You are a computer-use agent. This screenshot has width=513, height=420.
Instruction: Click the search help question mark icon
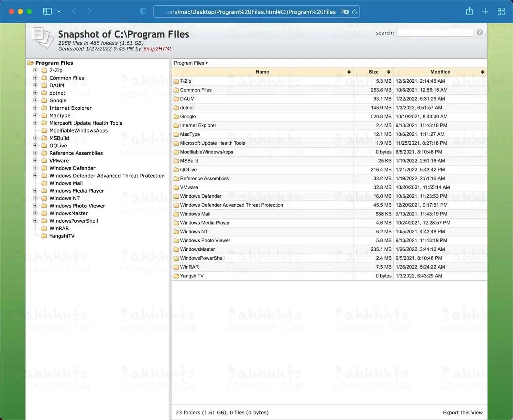(x=480, y=32)
